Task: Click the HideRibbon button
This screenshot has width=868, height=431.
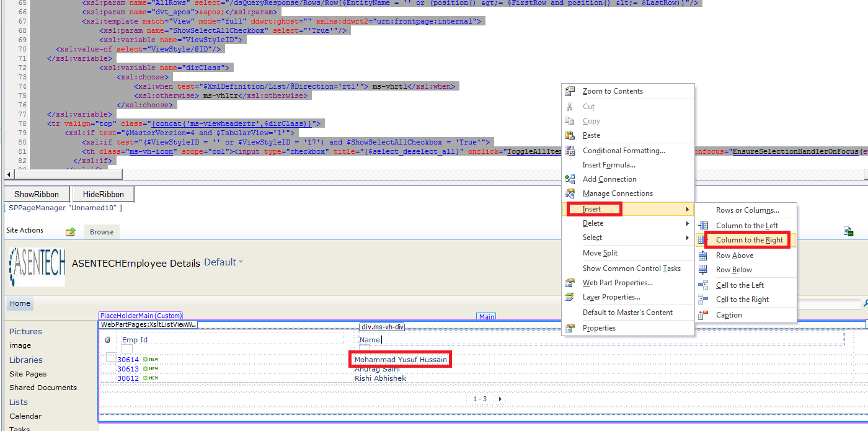Action: click(103, 194)
